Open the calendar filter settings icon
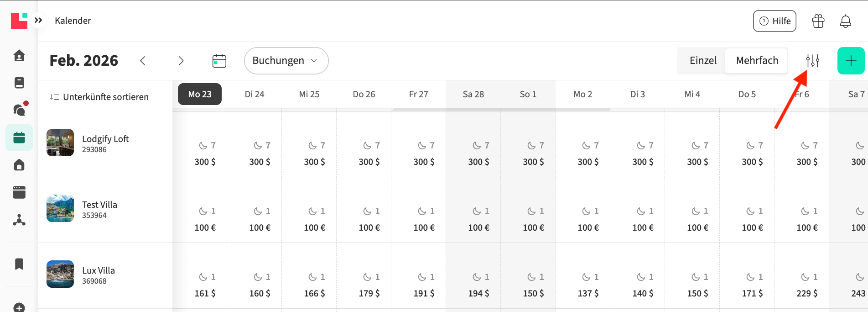Screen dimensions: 868x312 coord(812,61)
